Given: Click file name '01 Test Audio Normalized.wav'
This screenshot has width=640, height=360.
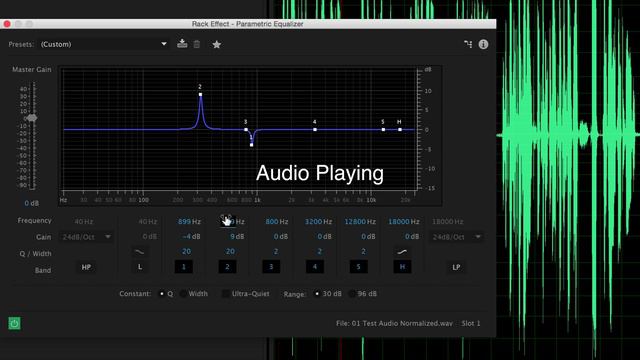Looking at the screenshot, I should [402, 323].
